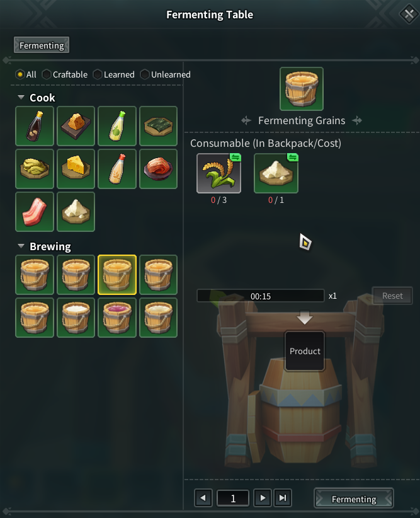The width and height of the screenshot is (420, 518).
Task: Collapse the Cook category section
Action: pos(21,98)
